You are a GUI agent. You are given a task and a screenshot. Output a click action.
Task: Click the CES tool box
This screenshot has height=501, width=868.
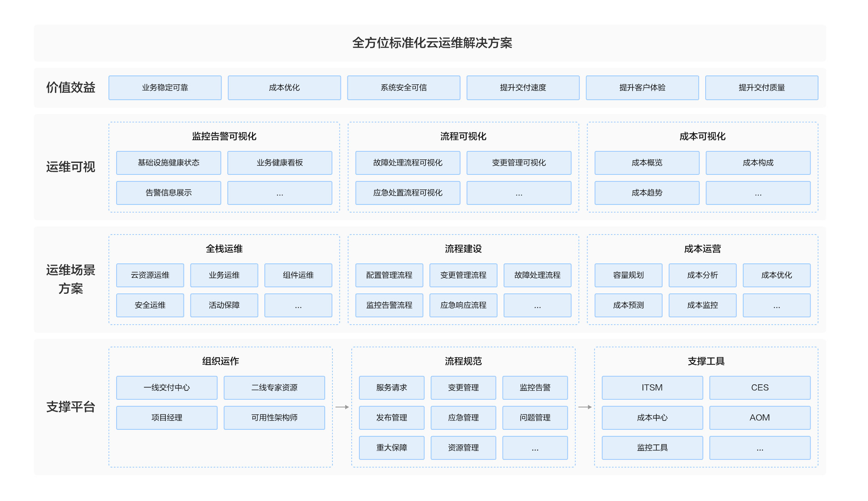click(759, 388)
